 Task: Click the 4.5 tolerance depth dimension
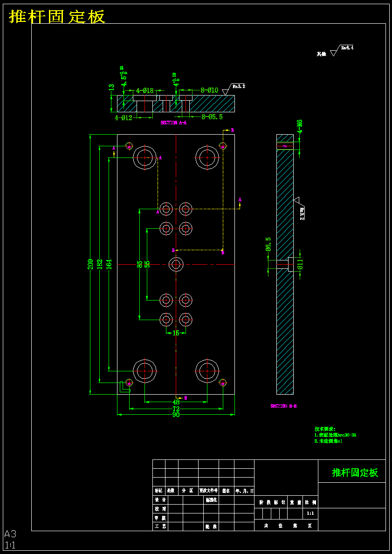pyautogui.click(x=124, y=76)
